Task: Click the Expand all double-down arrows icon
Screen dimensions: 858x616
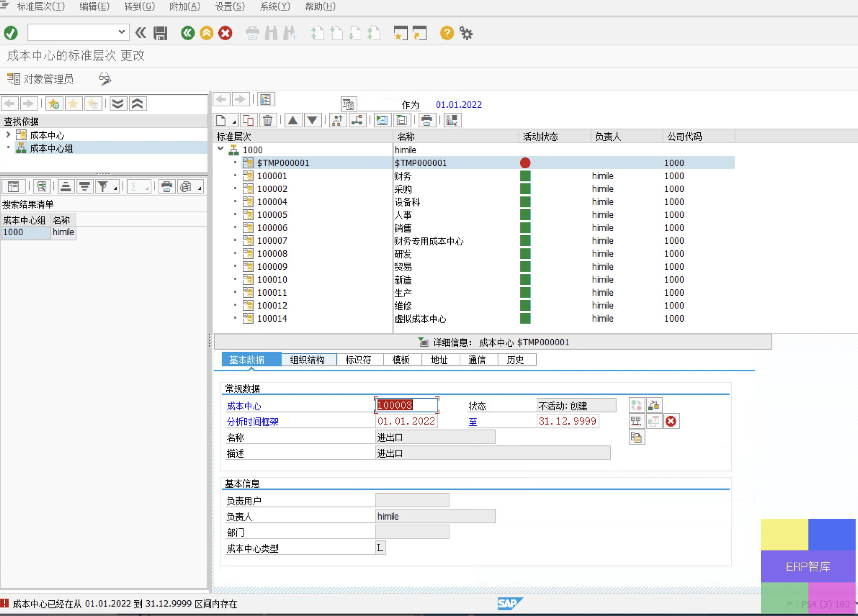Action: [x=118, y=103]
